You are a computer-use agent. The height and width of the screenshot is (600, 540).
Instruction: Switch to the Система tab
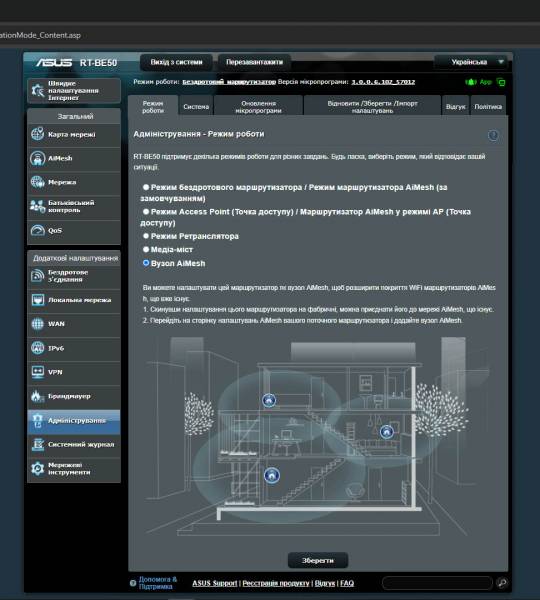[196, 107]
